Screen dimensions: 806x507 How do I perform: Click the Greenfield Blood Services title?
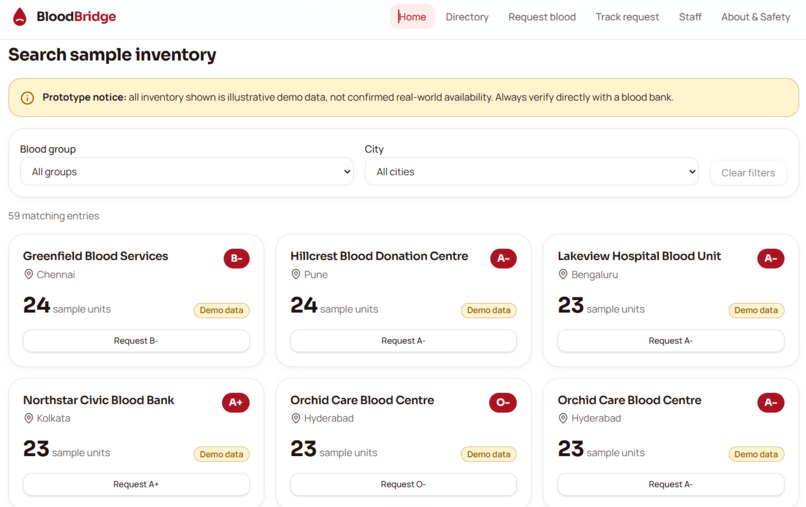click(x=96, y=256)
